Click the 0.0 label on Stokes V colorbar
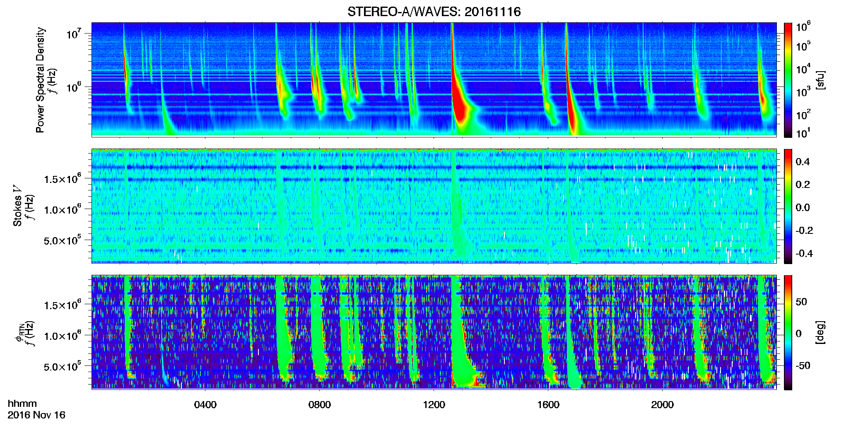 803,207
